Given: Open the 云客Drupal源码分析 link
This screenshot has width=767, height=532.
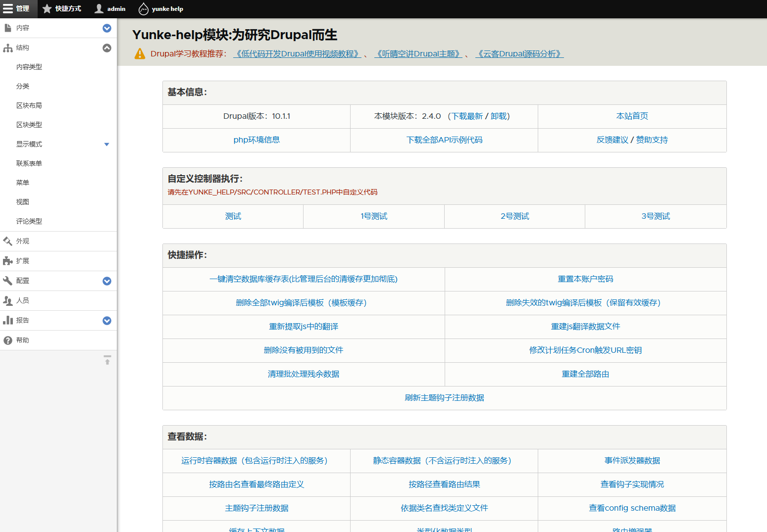Looking at the screenshot, I should click(519, 54).
